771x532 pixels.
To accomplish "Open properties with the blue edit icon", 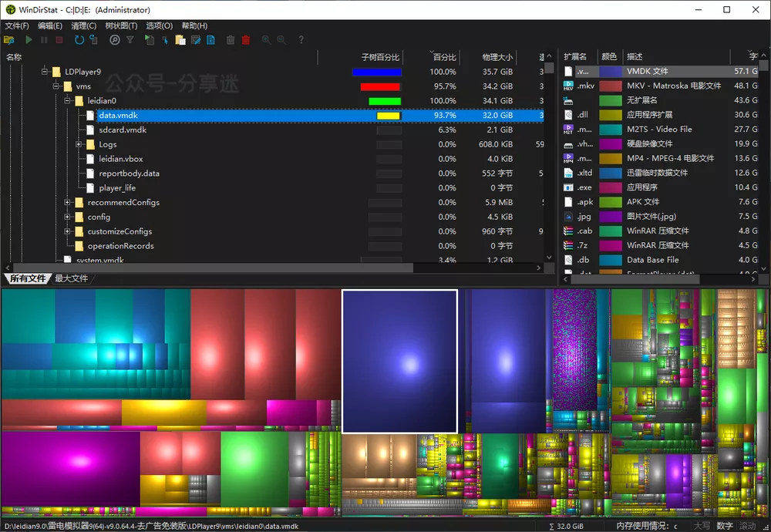I will point(196,39).
